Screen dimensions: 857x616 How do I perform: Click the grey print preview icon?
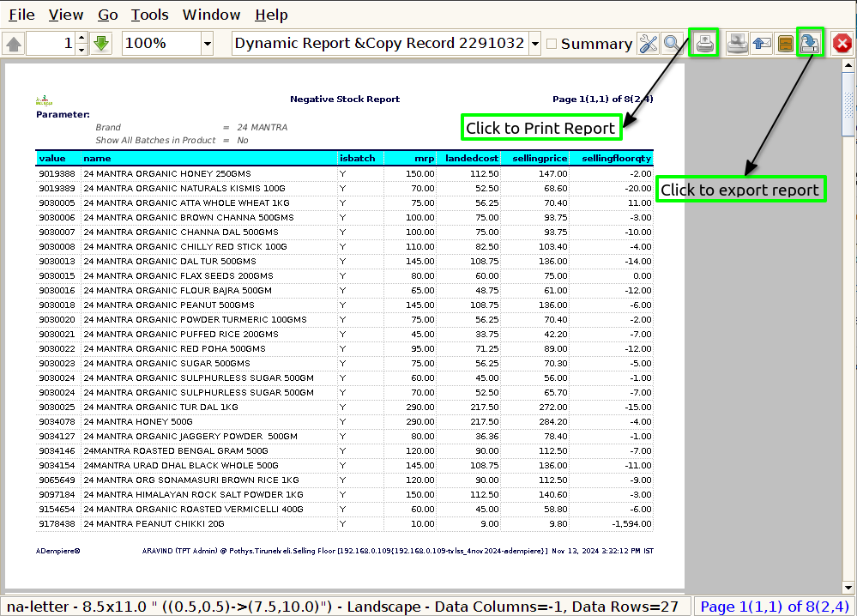pyautogui.click(x=737, y=43)
